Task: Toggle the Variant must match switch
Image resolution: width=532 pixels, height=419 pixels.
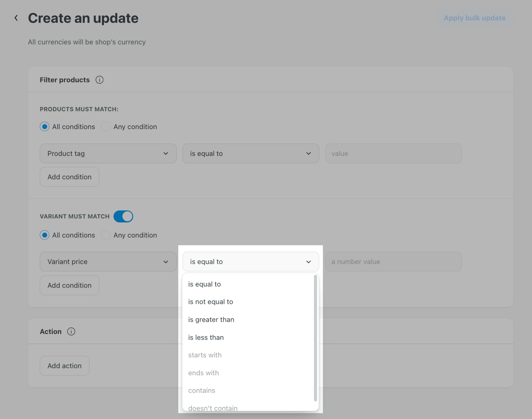Action: pos(123,216)
